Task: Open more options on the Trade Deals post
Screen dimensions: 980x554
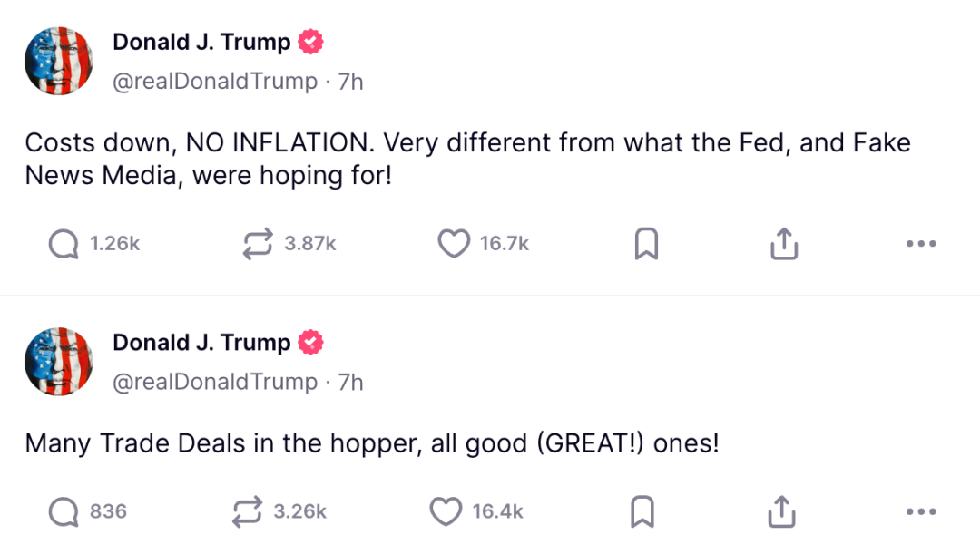Action: tap(921, 512)
